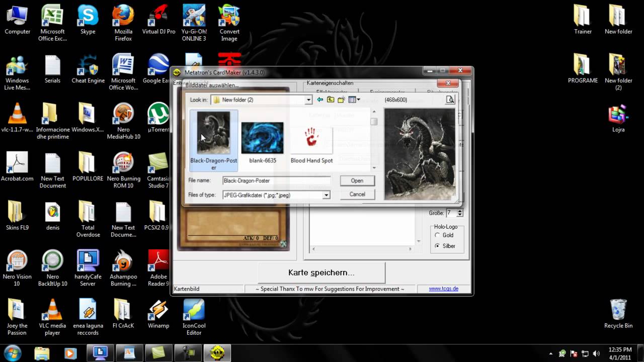The height and width of the screenshot is (362, 644).
Task: Open Convert Image desktop icon
Action: pos(229,23)
